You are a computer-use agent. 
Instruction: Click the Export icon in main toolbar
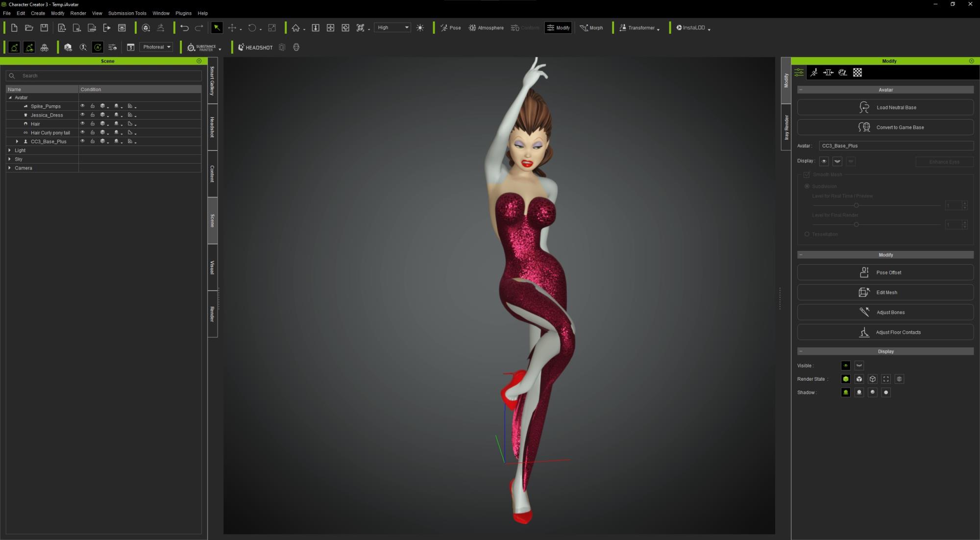(107, 28)
